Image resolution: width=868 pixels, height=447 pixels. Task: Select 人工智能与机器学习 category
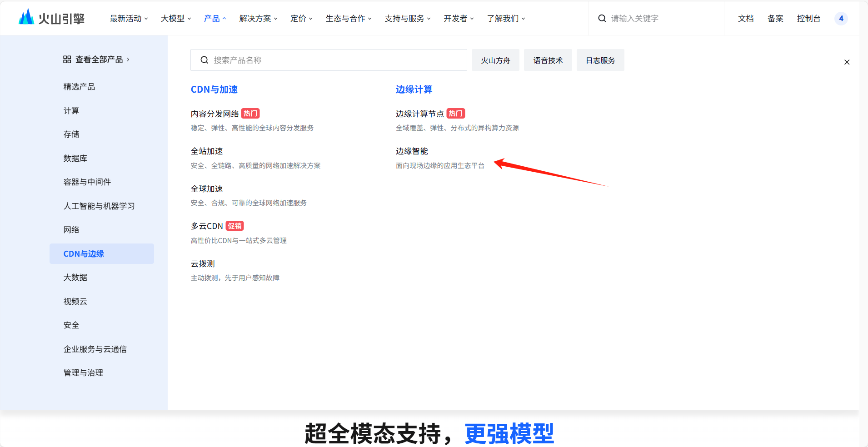coord(99,206)
